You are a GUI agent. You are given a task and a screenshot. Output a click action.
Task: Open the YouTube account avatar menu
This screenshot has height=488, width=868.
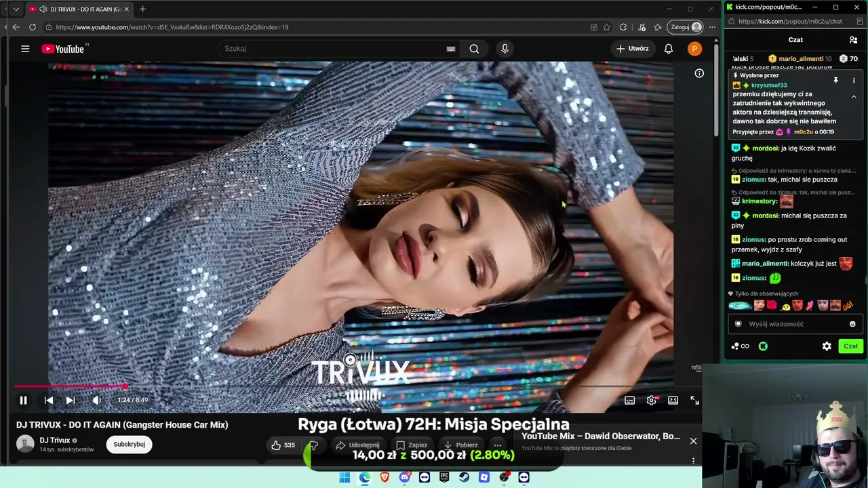pos(694,49)
